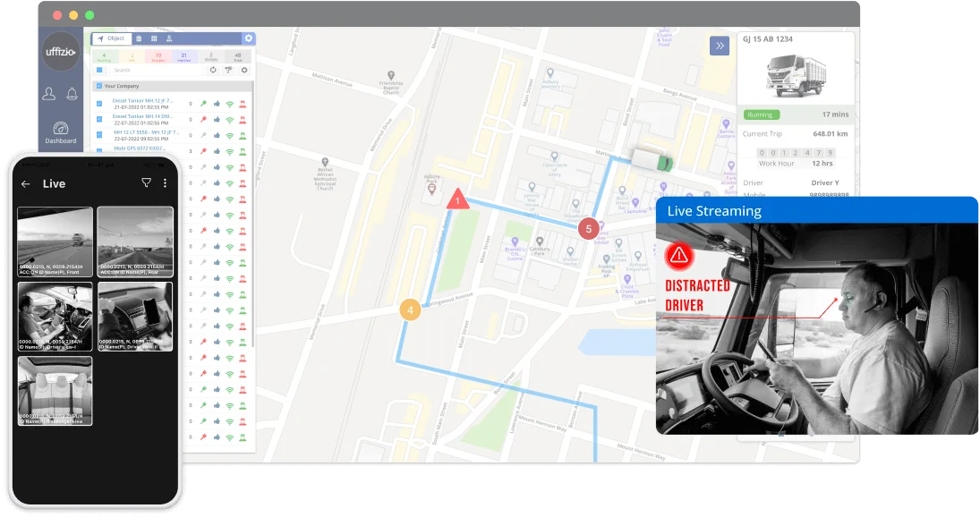Viewport: 980px width, 517px height.
Task: Open the Diesel Tanker MH.14 vehicle link
Action: pyautogui.click(x=142, y=116)
